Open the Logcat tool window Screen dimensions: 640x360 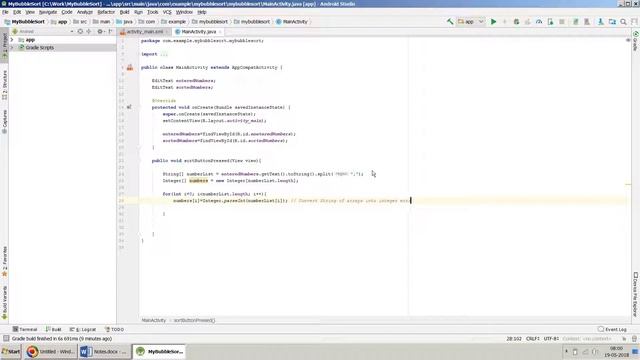point(83,329)
